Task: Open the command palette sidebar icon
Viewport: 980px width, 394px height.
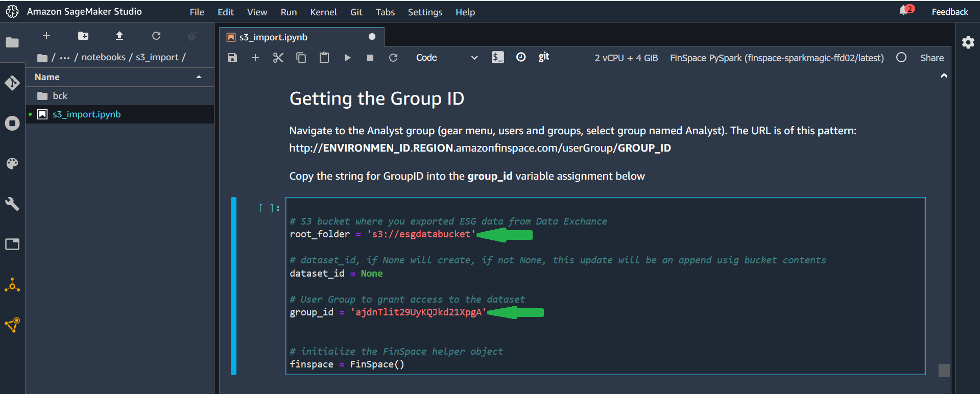Action: point(12,163)
